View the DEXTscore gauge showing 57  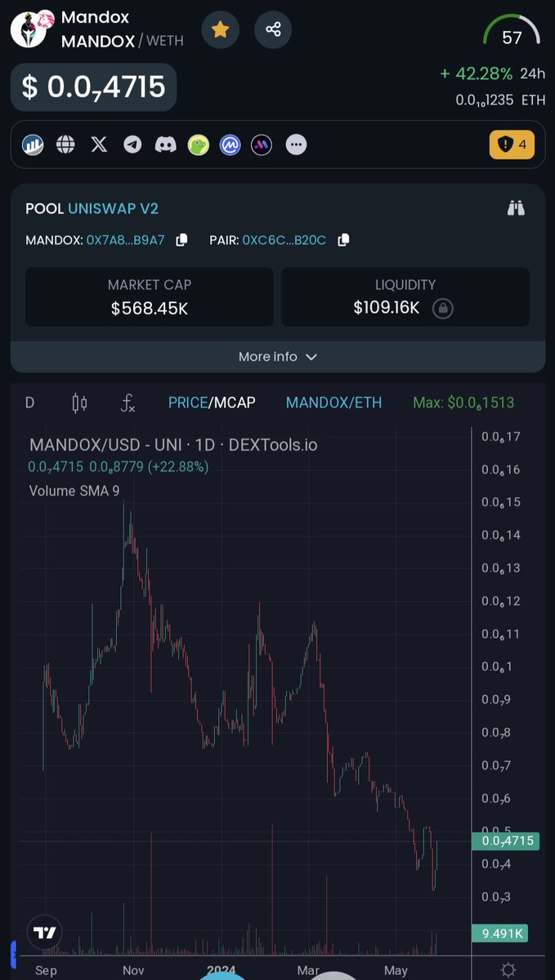coord(512,32)
